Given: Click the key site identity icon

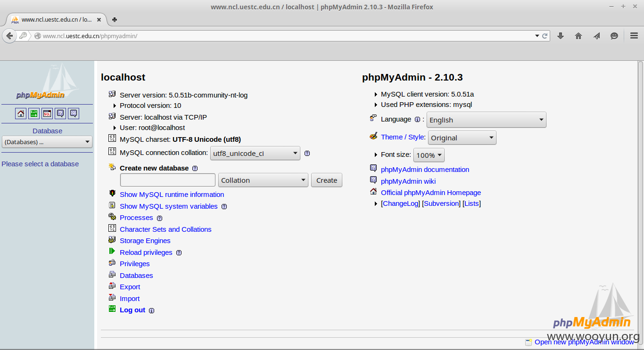Looking at the screenshot, I should [x=23, y=36].
